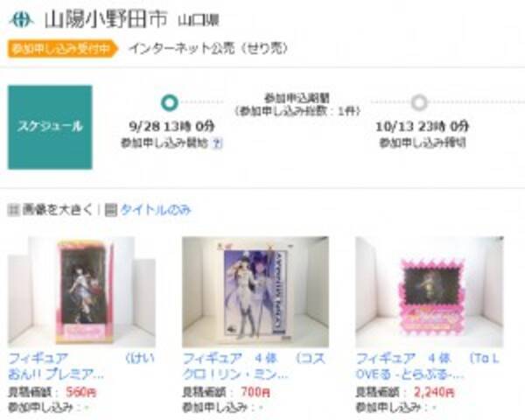Screen dimensions: 525x420
Task: Click the 560円 estimate price
Action: 81,391
